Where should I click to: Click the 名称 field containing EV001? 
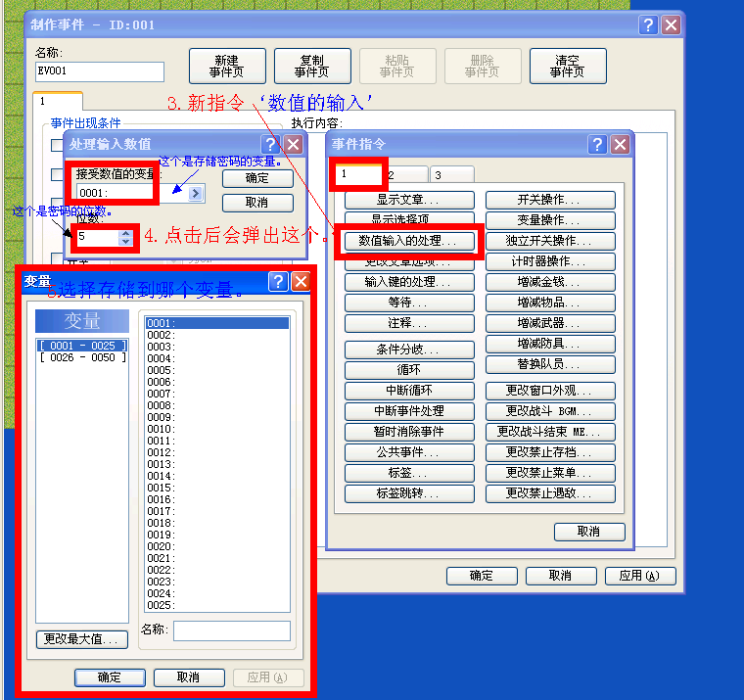pyautogui.click(x=100, y=71)
